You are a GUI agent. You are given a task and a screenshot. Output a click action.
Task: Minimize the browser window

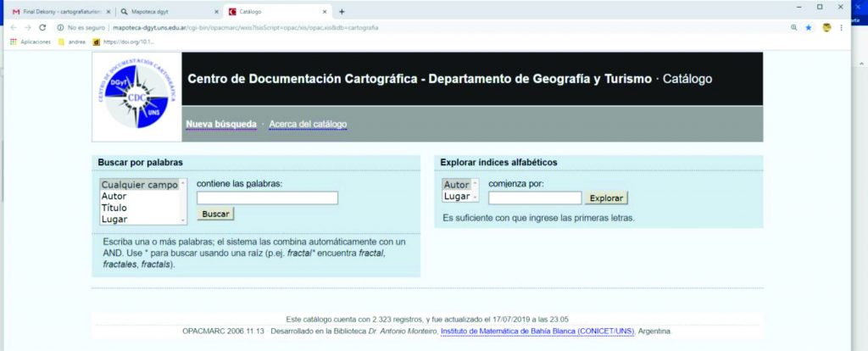pos(798,7)
